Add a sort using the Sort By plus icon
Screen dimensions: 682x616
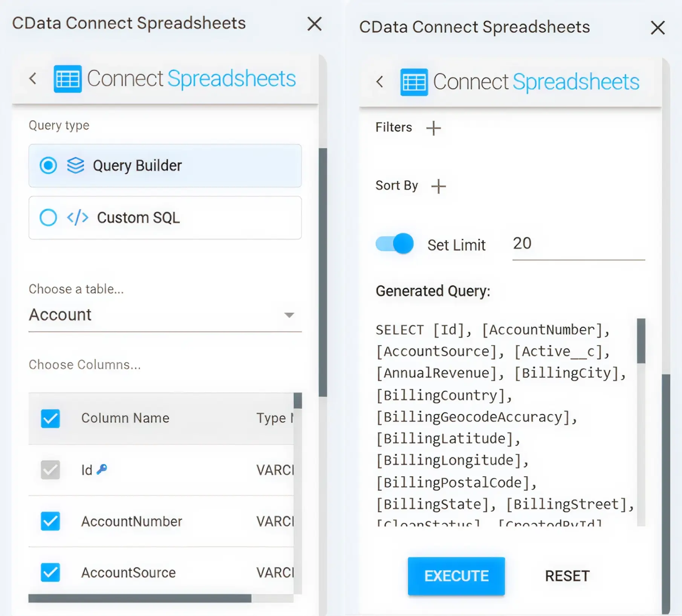pyautogui.click(x=439, y=186)
